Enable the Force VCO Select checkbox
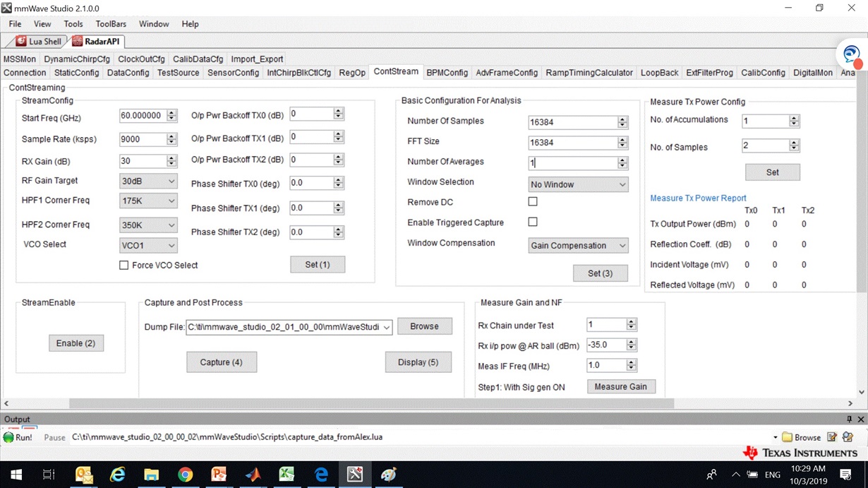The image size is (868, 488). [x=124, y=266]
